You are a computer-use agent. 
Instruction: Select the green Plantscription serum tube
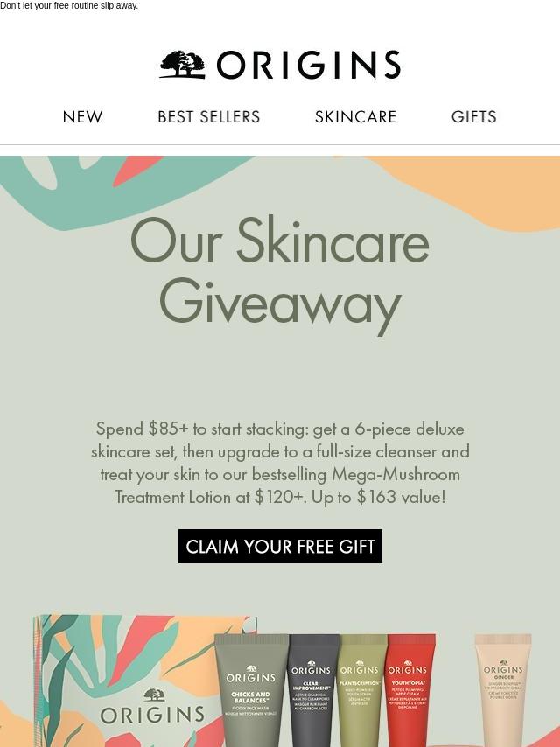pos(360,690)
